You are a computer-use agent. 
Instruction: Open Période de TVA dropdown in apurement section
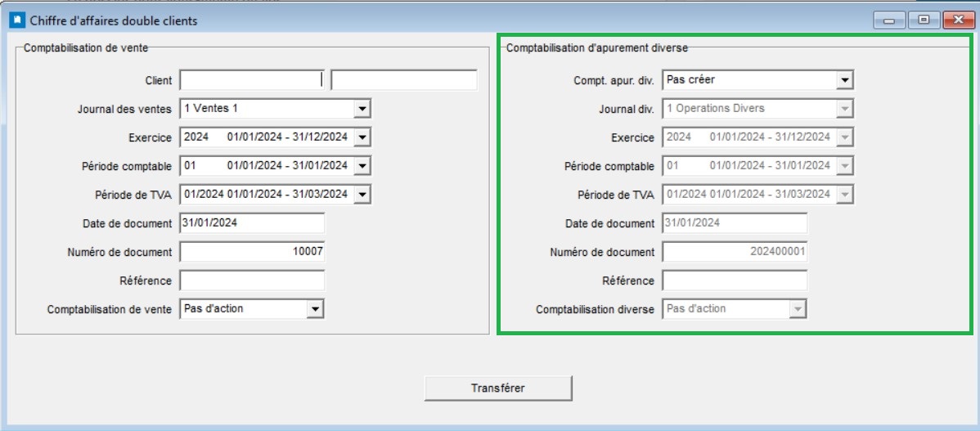tap(844, 195)
